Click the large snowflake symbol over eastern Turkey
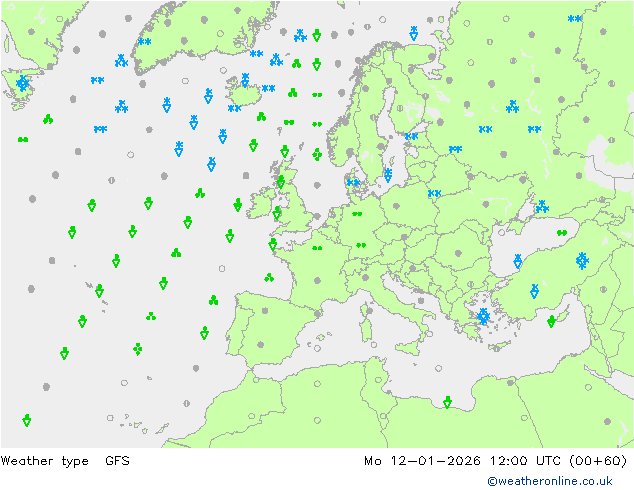 [582, 261]
